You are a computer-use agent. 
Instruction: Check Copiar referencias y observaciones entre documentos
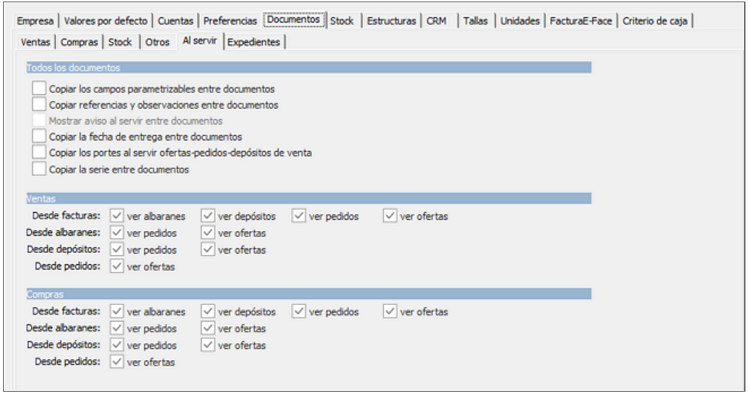(39, 104)
